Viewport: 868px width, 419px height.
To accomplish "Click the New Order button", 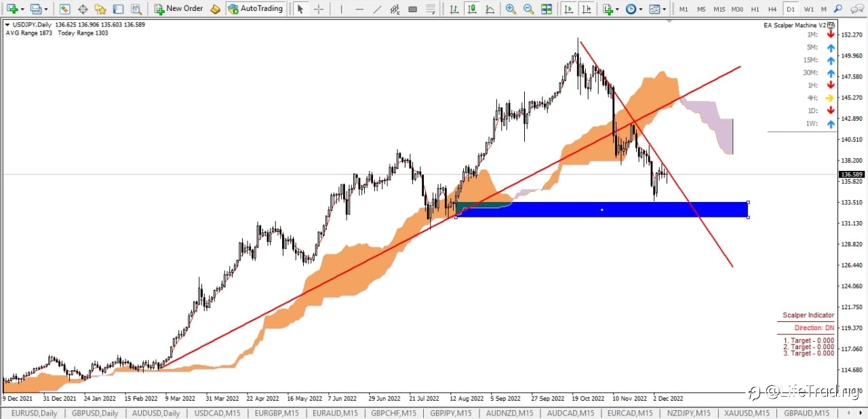I will pos(178,9).
